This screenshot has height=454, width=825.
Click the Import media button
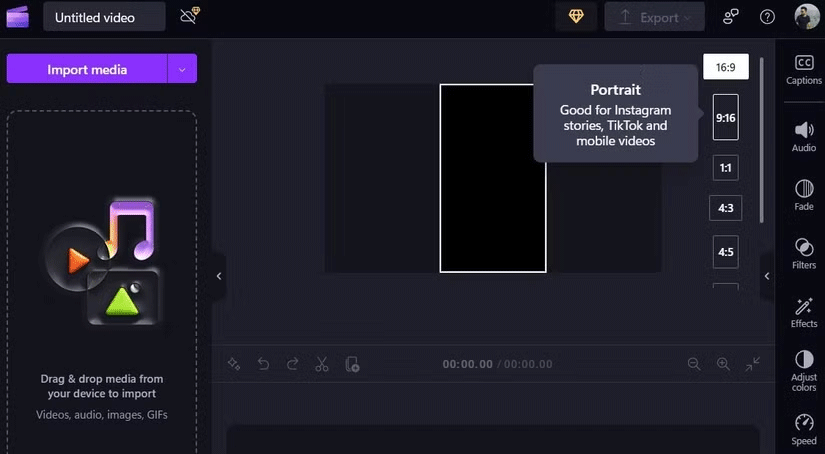pos(87,68)
